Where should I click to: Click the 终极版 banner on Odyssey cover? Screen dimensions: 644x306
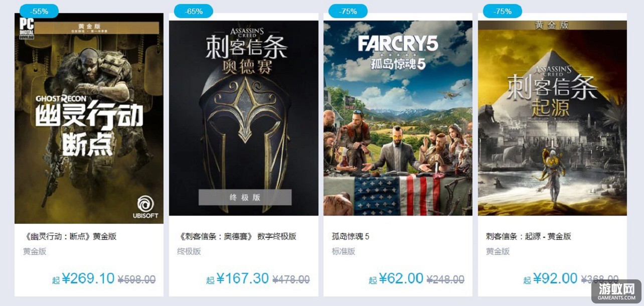click(x=245, y=197)
